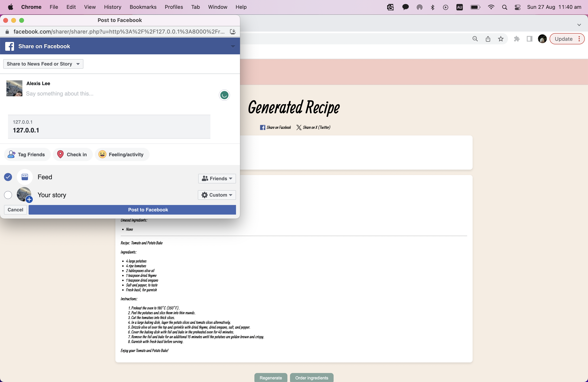The image size is (588, 382).
Task: Open the Friends audience dropdown
Action: pyautogui.click(x=217, y=178)
